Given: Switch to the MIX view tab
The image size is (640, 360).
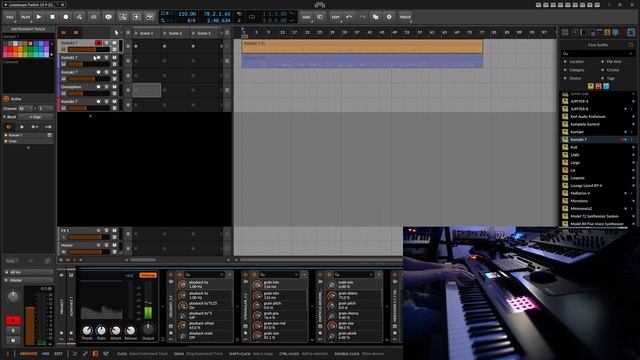Looking at the screenshot, I should pos(45,354).
